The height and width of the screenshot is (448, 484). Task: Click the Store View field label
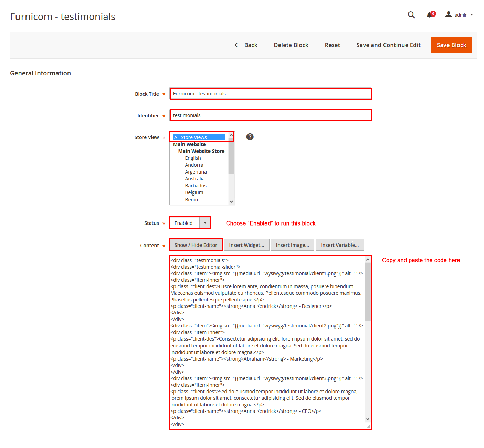pyautogui.click(x=147, y=137)
